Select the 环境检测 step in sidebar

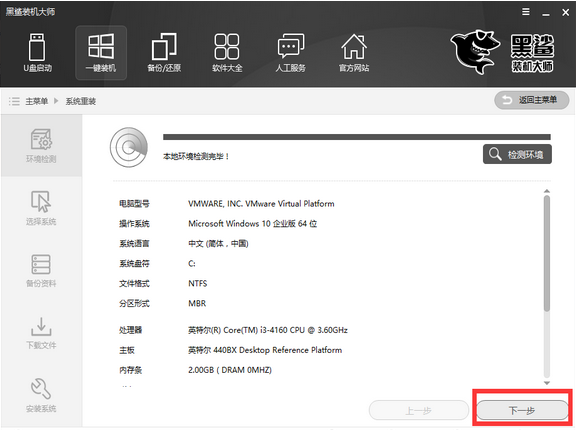41,145
